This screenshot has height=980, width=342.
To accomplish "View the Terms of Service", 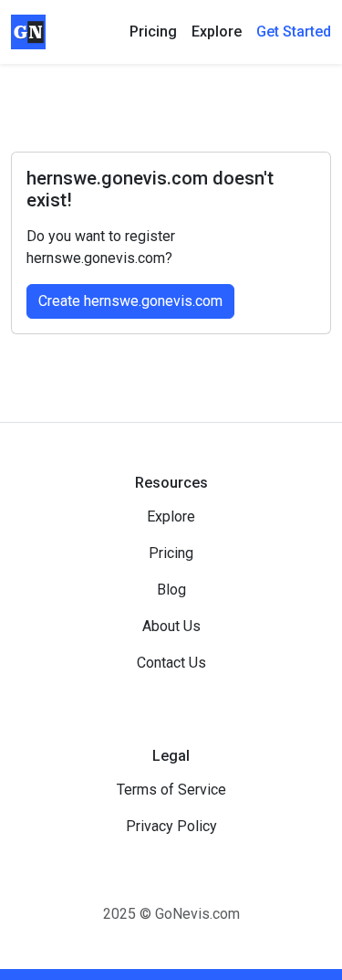I will (x=171, y=789).
